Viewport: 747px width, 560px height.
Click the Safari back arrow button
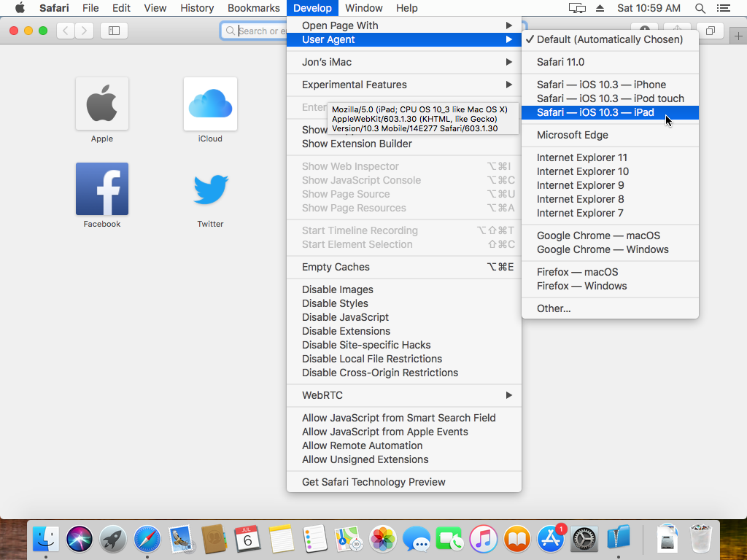(x=66, y=31)
